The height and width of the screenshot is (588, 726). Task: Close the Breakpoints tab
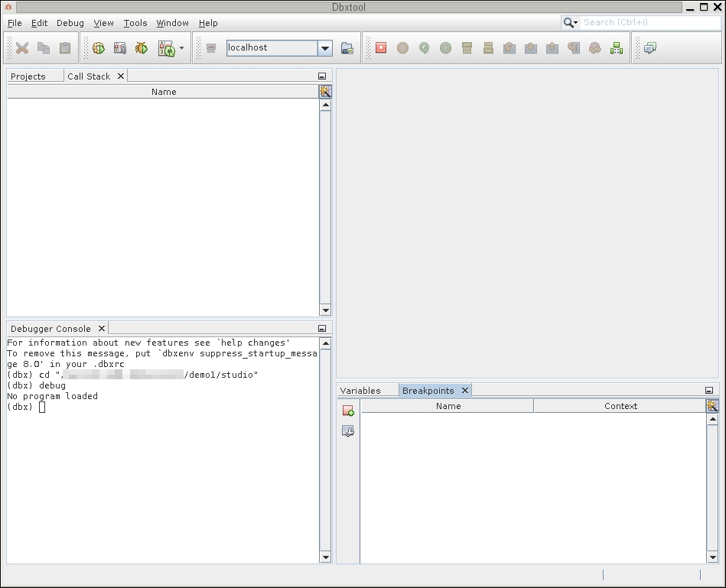point(465,391)
